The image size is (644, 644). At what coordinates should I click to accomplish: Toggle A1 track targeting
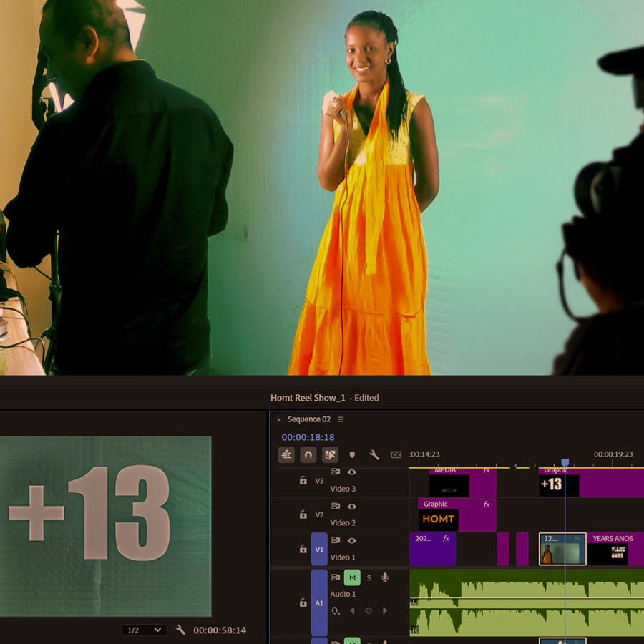click(319, 603)
